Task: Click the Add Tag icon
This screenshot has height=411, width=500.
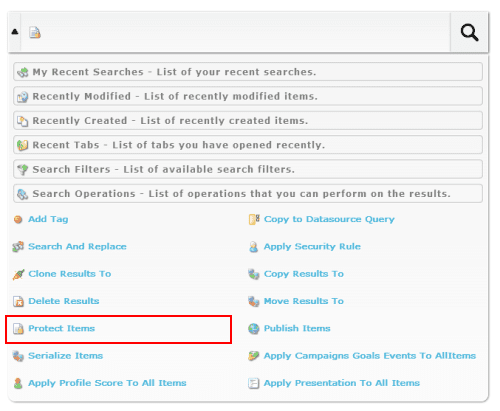Action: click(x=18, y=219)
